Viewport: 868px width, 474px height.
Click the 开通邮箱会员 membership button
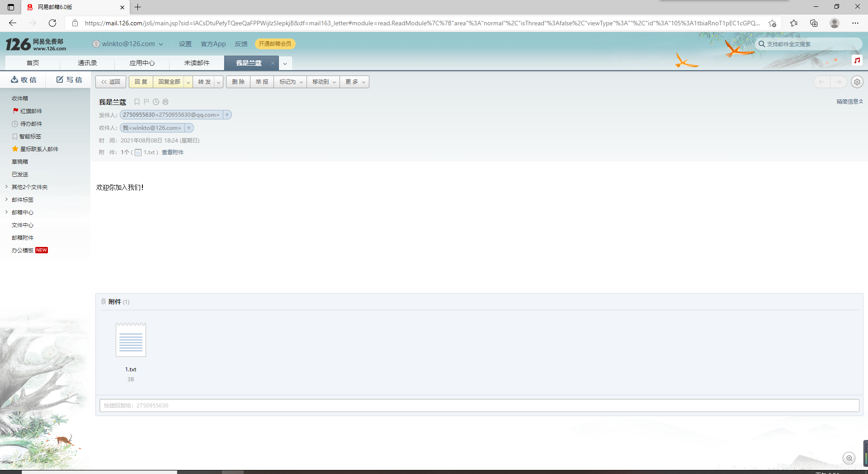coord(275,44)
